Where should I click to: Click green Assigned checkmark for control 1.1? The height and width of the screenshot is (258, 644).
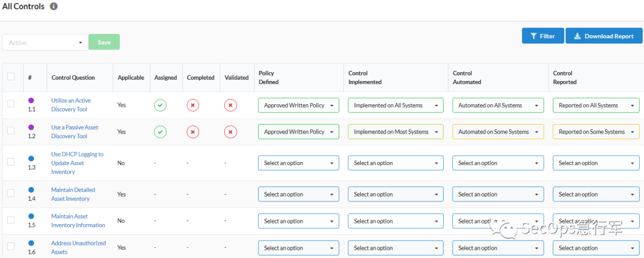160,105
